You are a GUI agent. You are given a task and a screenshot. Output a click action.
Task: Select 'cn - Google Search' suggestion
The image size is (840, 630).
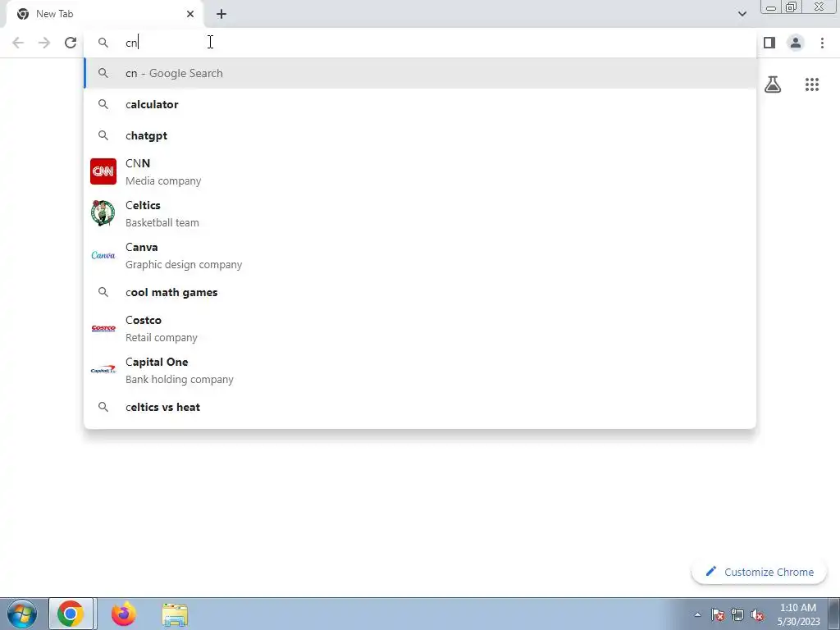tap(420, 73)
